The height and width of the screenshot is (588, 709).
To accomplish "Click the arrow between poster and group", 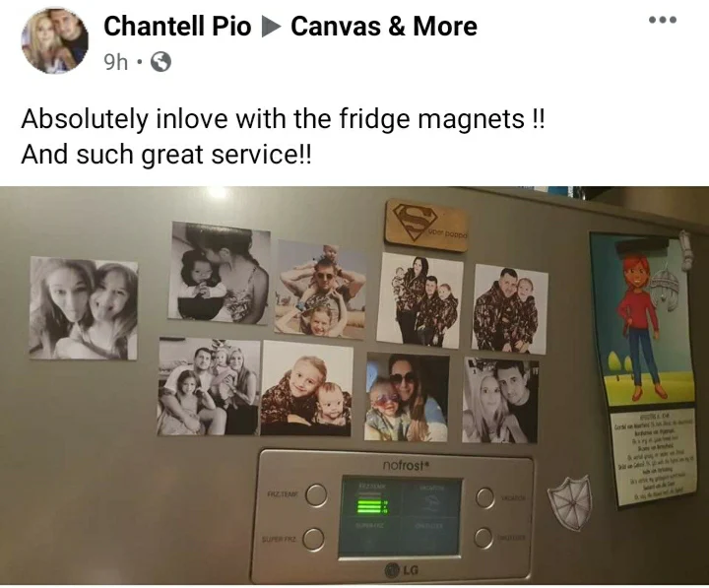I will [272, 28].
